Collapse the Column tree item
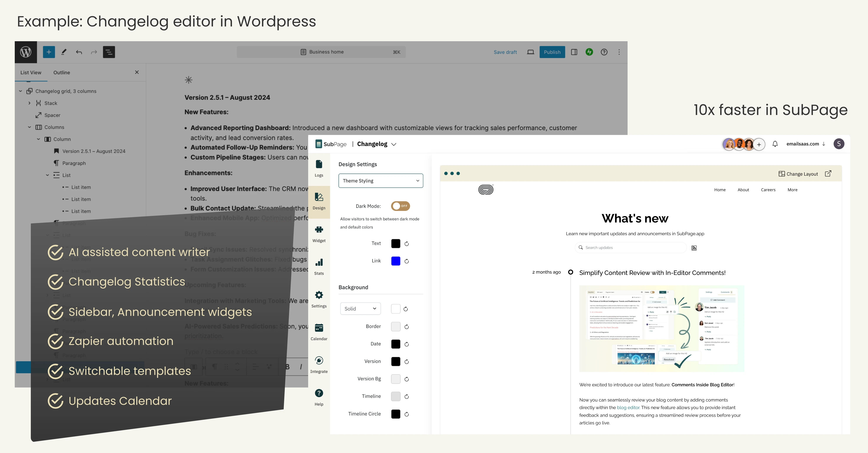 click(38, 139)
